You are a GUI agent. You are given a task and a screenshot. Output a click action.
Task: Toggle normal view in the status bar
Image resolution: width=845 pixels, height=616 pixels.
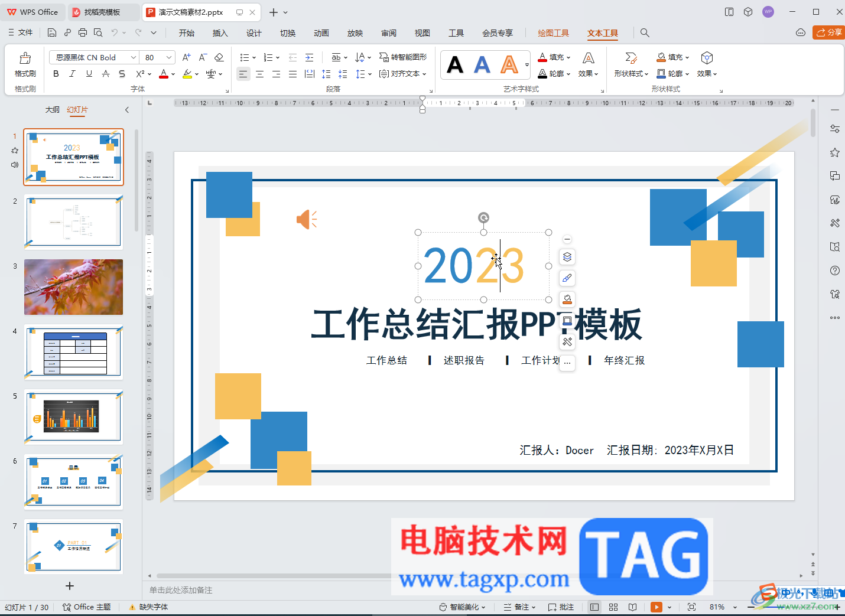(594, 607)
